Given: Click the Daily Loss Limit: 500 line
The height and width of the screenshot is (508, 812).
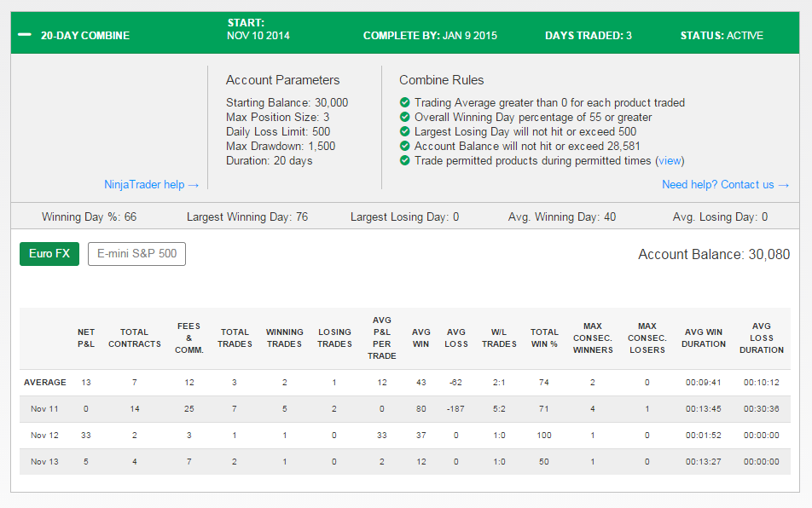Looking at the screenshot, I should pos(278,131).
